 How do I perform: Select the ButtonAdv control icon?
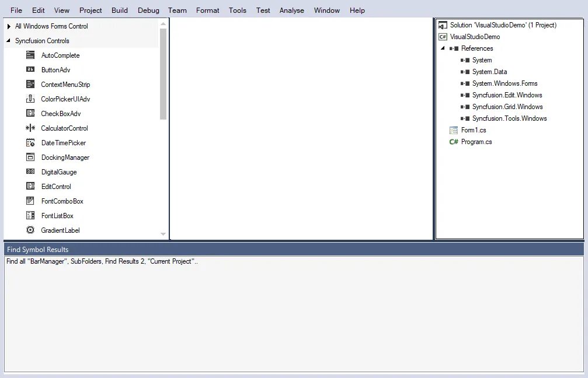click(x=30, y=69)
